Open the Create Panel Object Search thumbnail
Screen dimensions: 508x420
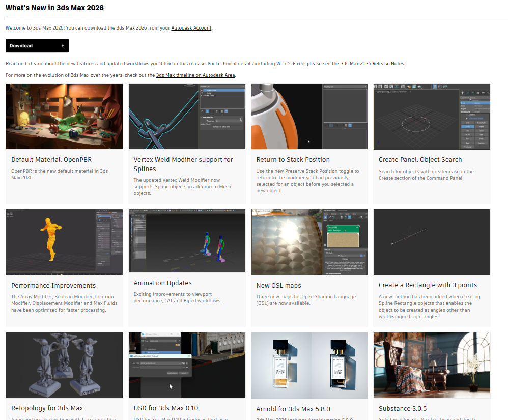coord(432,117)
